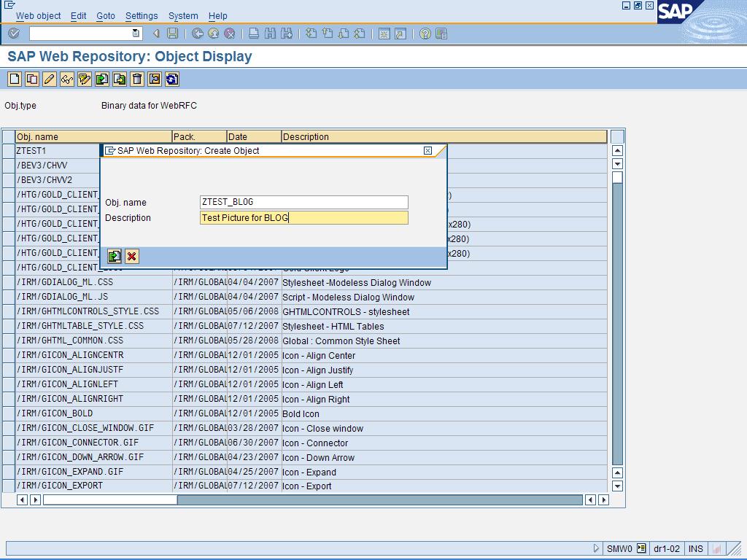Screen dimensions: 747x560
Task: Click the Help question mark icon
Action: pos(425,34)
